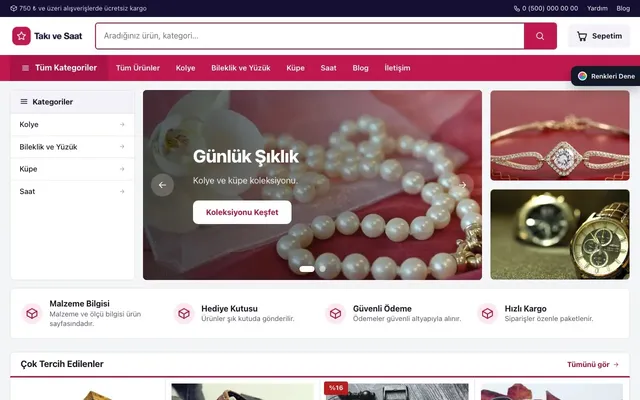Open Bileklik ve Yüzük in navigation bar
This screenshot has height=400, width=640.
click(x=241, y=68)
